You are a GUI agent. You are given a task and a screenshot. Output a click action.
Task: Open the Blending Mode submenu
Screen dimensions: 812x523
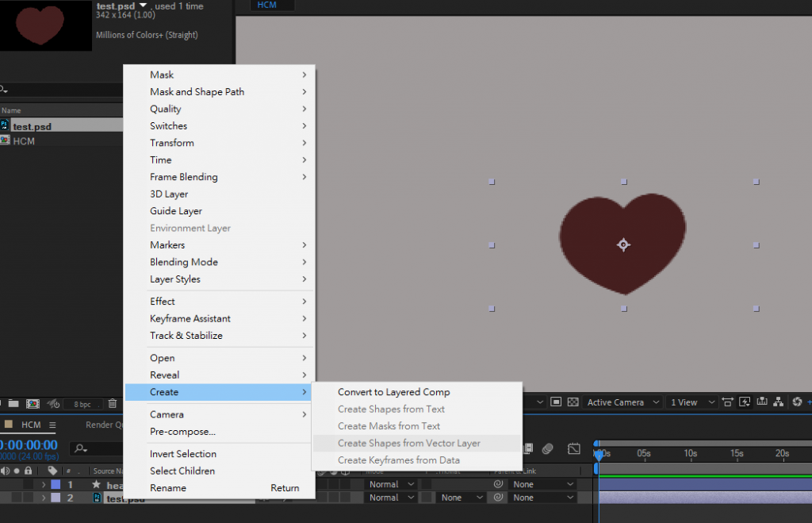pyautogui.click(x=220, y=262)
